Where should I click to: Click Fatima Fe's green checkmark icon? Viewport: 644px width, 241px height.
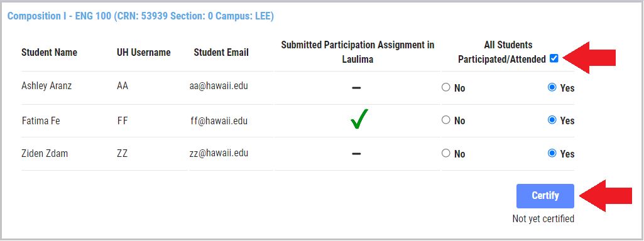click(359, 119)
